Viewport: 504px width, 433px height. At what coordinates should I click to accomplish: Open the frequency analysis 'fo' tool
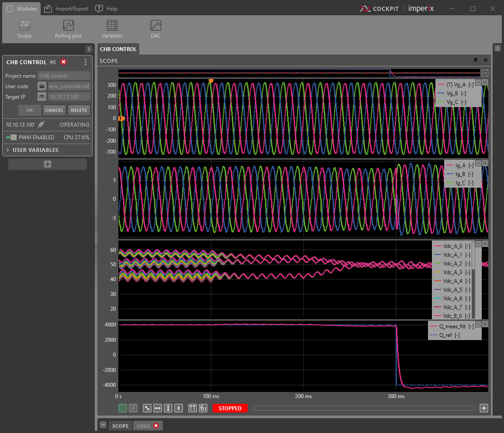coord(203,408)
